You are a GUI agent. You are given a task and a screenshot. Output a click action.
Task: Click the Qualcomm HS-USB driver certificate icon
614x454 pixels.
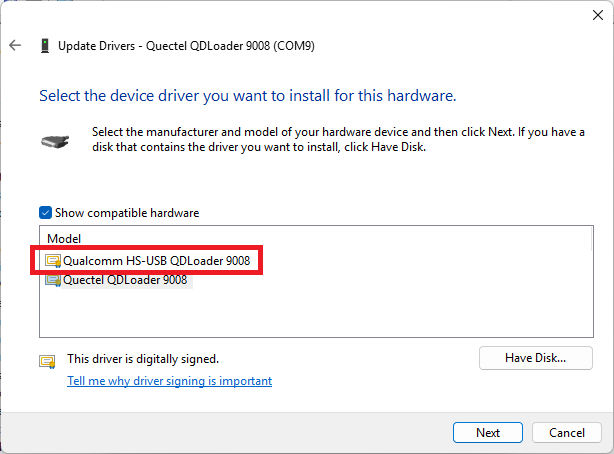(x=53, y=261)
